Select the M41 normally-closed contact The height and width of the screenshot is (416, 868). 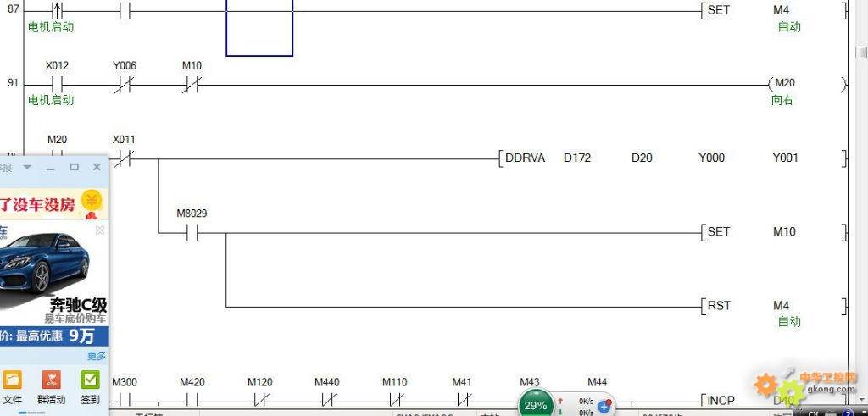click(462, 399)
